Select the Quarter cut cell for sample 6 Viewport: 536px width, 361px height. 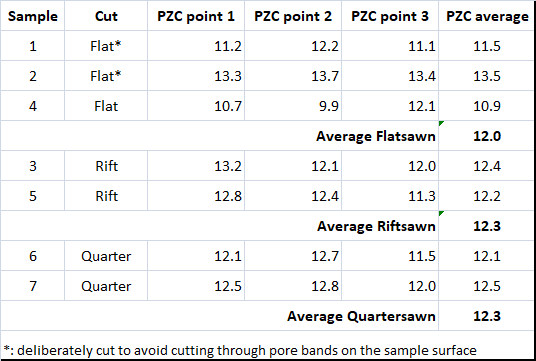pos(106,256)
